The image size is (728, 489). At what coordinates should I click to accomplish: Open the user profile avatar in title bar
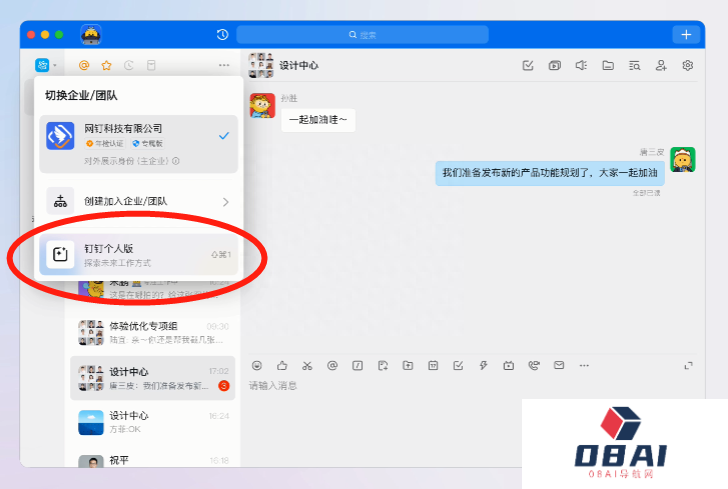91,34
